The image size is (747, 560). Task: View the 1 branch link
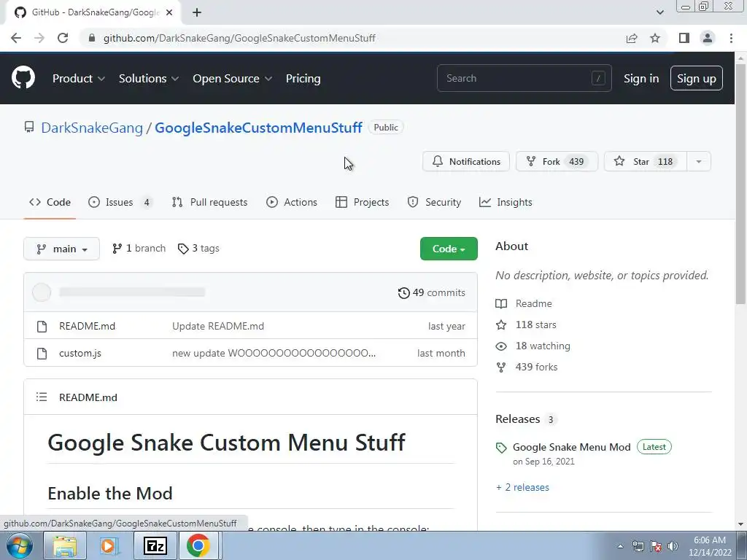pos(139,249)
